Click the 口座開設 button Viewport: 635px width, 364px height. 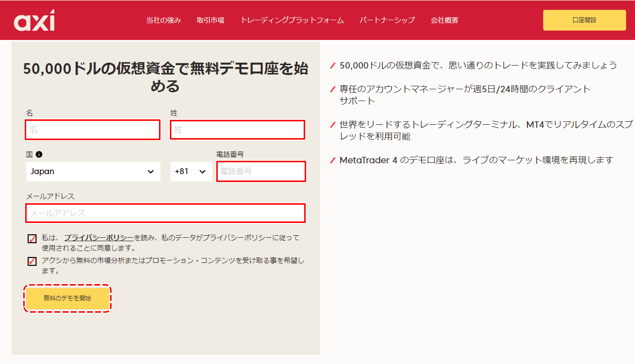pos(585,20)
